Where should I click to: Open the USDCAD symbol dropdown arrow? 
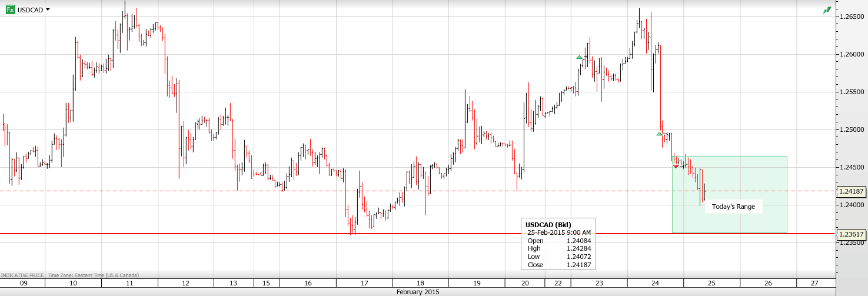tap(48, 10)
